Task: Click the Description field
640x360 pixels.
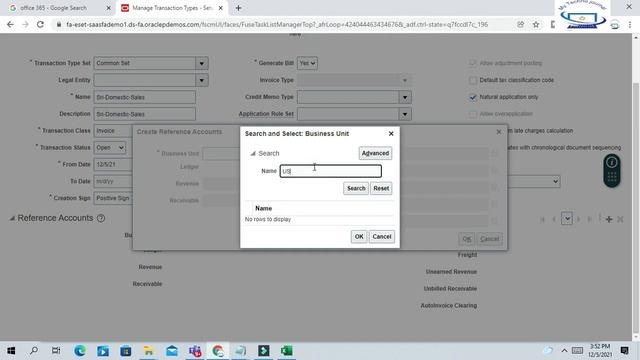Action: point(144,114)
